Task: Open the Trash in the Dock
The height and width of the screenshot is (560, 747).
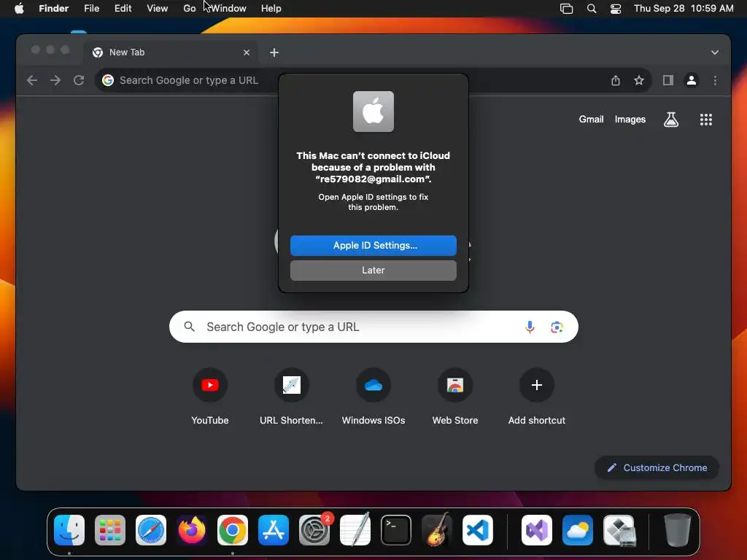Action: (x=677, y=530)
